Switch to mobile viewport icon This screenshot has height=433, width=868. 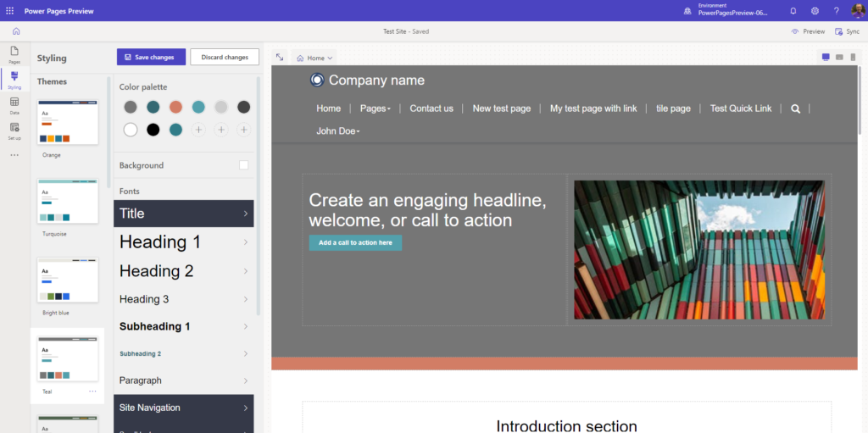(x=853, y=57)
